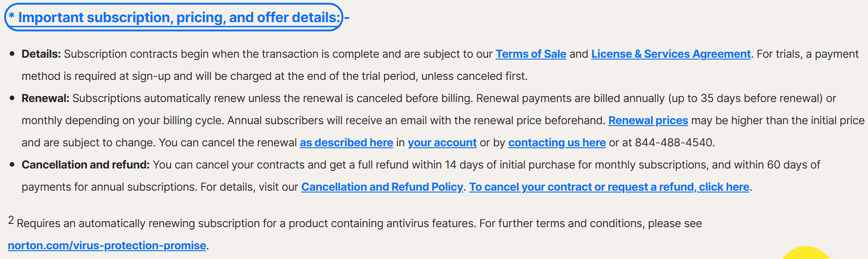Open the License & Services Agreement link
Viewport: 868px width, 259px height.
pos(671,54)
